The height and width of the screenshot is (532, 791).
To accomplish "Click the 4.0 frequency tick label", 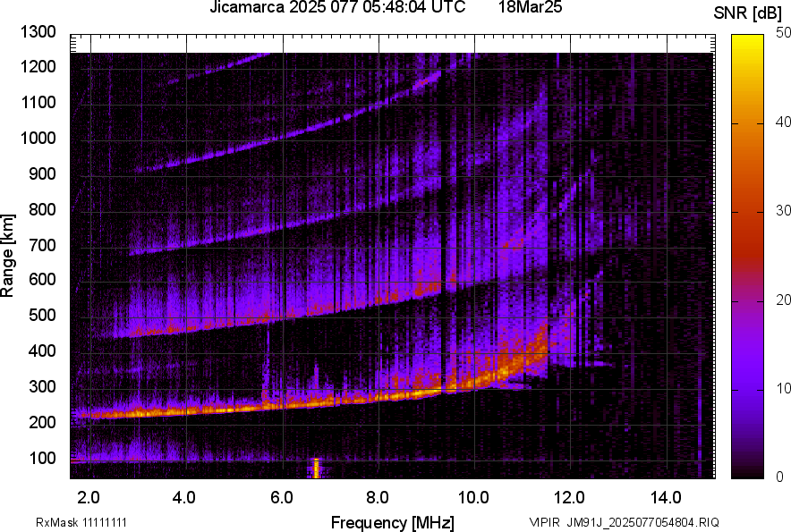I will 184,498.
